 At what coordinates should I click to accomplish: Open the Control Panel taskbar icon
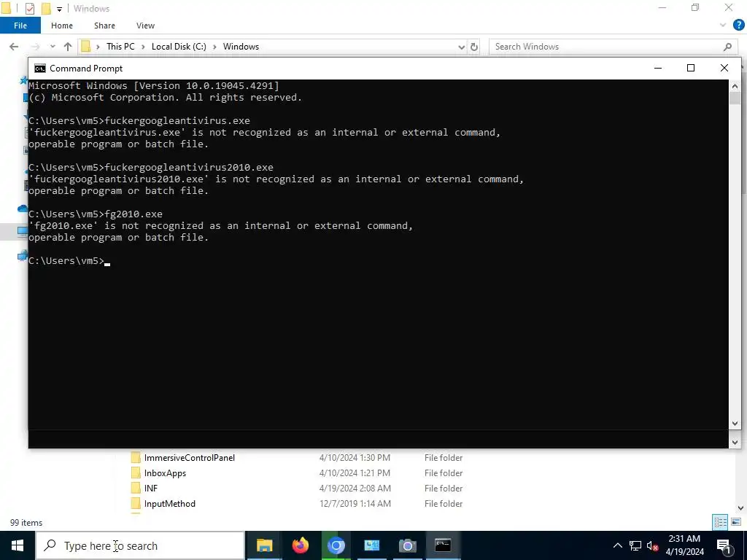(x=371, y=545)
